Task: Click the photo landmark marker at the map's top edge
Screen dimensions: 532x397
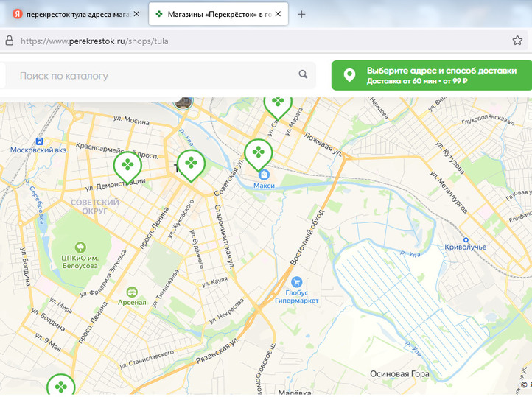Action: [x=183, y=102]
